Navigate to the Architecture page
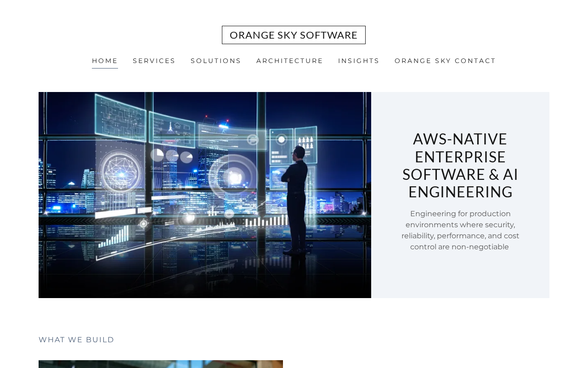This screenshot has width=588, height=368. [290, 61]
